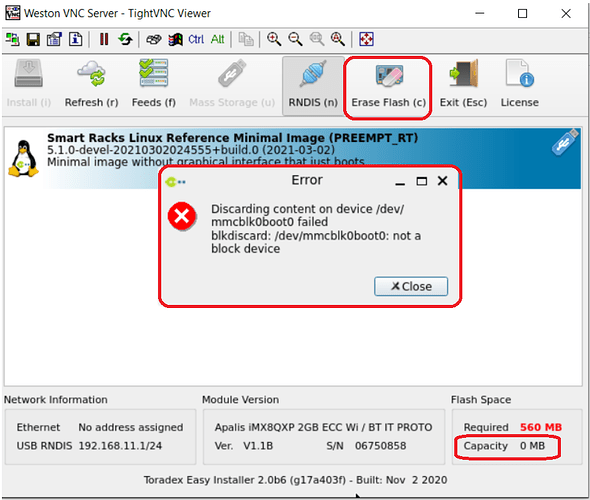Click the TightVNC Viewer window title icon
The width and height of the screenshot is (590, 500).
(x=12, y=13)
